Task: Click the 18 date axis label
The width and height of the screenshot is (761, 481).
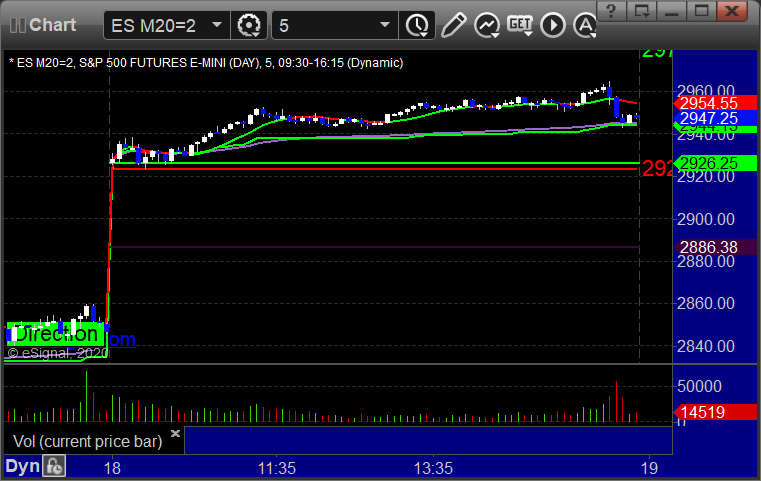Action: tap(112, 468)
